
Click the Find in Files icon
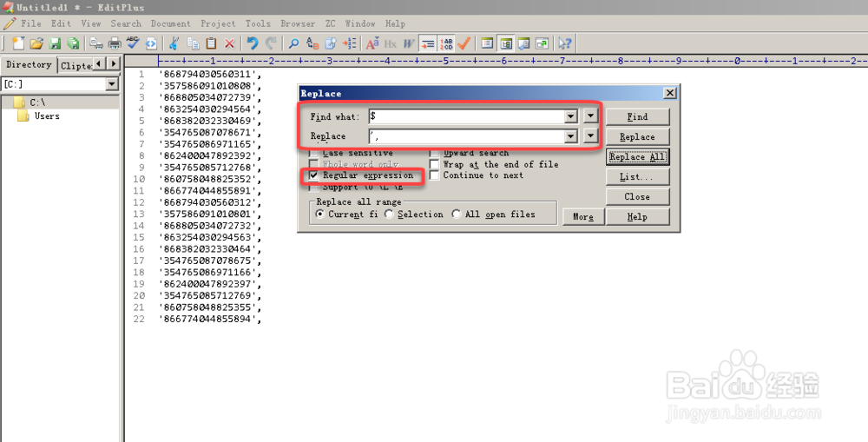(331, 43)
